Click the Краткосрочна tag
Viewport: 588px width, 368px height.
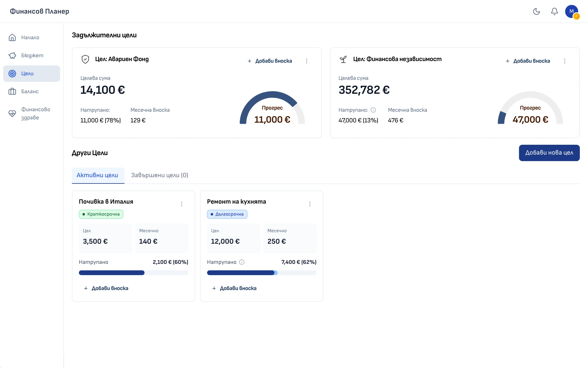101,214
